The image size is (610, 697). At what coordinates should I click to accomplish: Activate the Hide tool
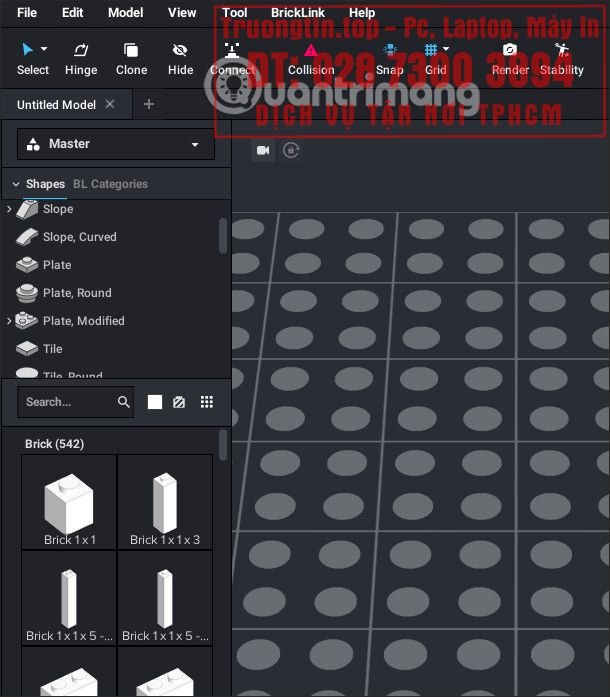[180, 58]
